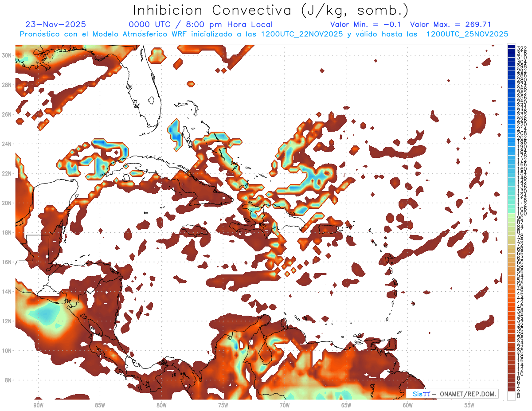The height and width of the screenshot is (411, 532).
Task: Click the 'Valor Max. = 269.71' readout
Action: 450,24
